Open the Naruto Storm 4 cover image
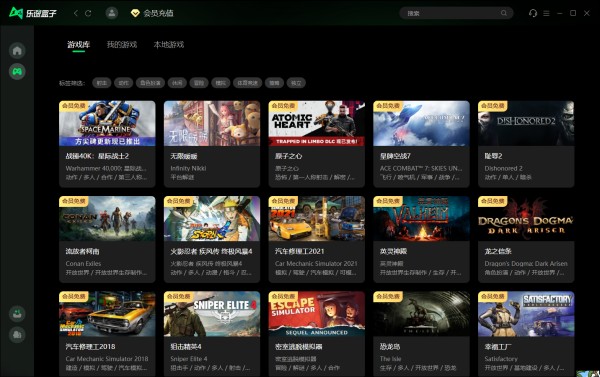The width and height of the screenshot is (600, 377). click(212, 219)
